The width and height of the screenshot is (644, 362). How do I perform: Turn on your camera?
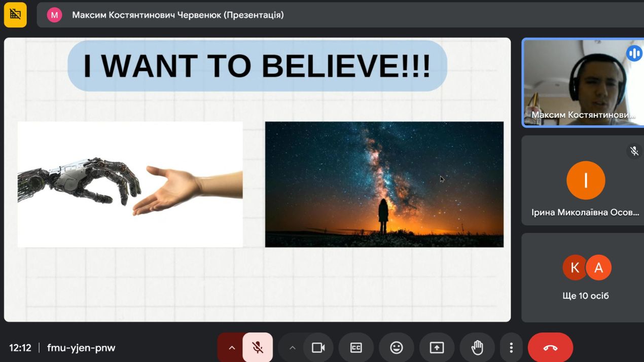(318, 347)
